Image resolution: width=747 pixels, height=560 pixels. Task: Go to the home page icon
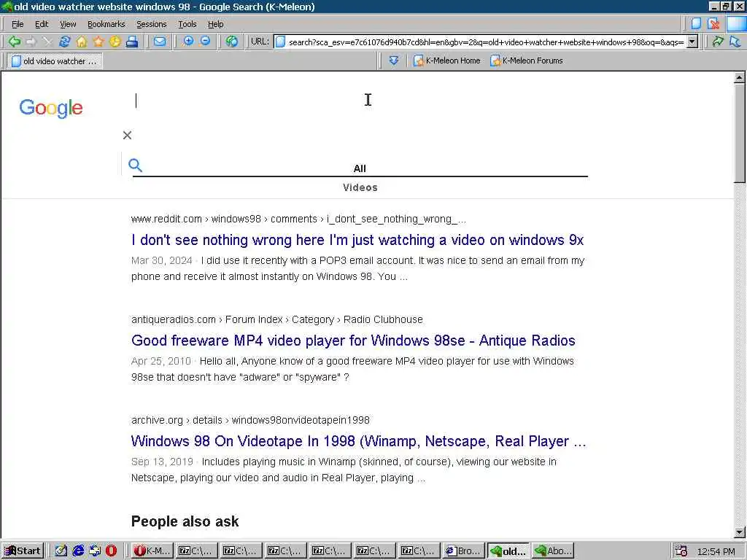(x=82, y=42)
